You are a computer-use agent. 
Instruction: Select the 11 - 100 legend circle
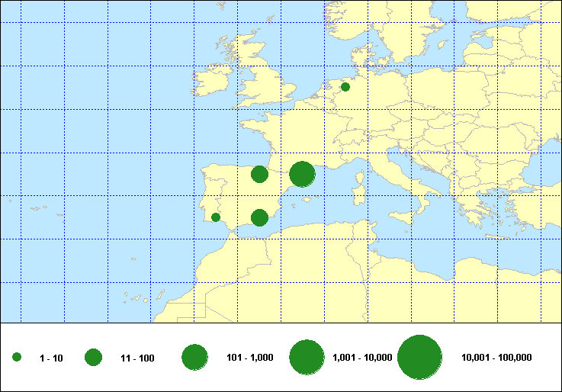[x=94, y=357]
